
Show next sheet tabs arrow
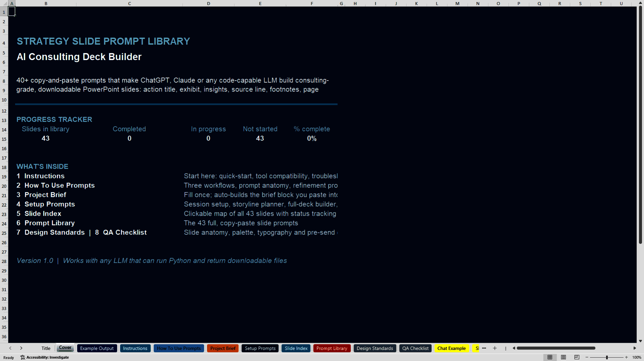pos(21,348)
